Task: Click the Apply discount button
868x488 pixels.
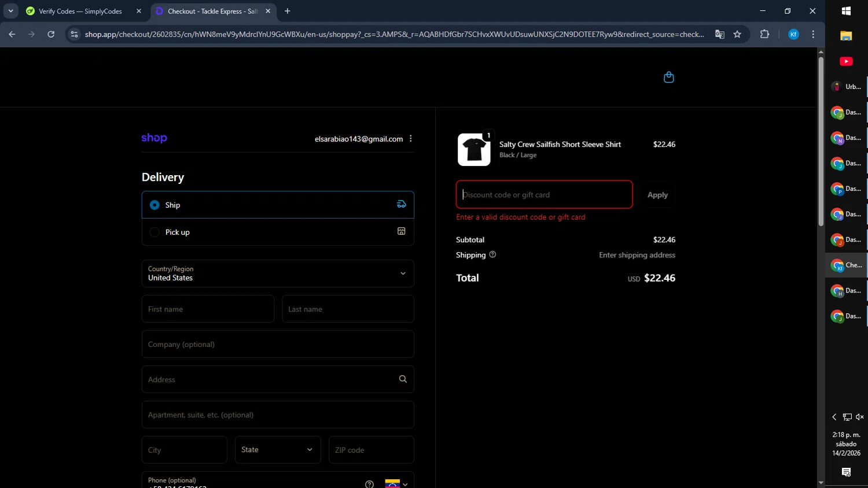Action: pos(657,195)
